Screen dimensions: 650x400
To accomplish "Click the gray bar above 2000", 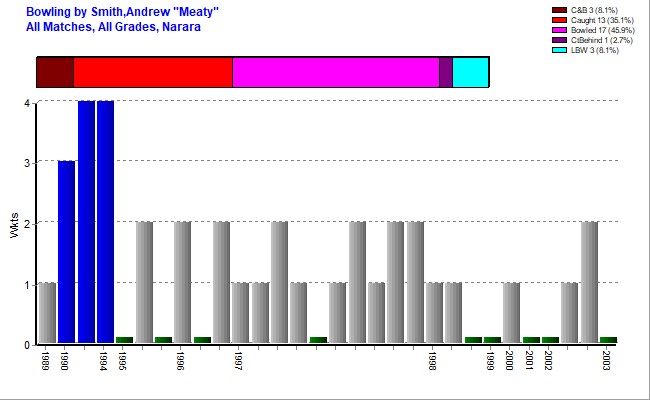I will 512,313.
